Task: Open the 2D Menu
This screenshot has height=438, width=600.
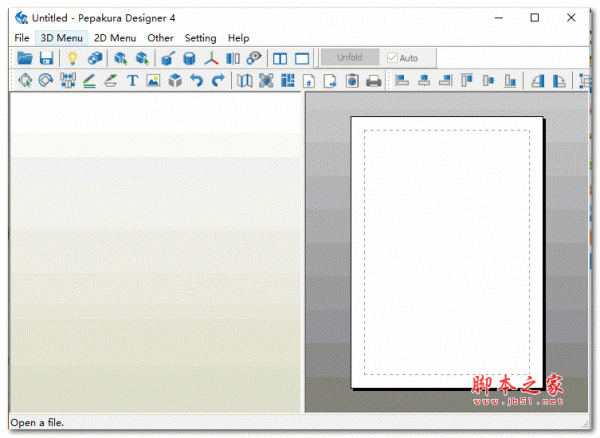Action: [x=115, y=38]
